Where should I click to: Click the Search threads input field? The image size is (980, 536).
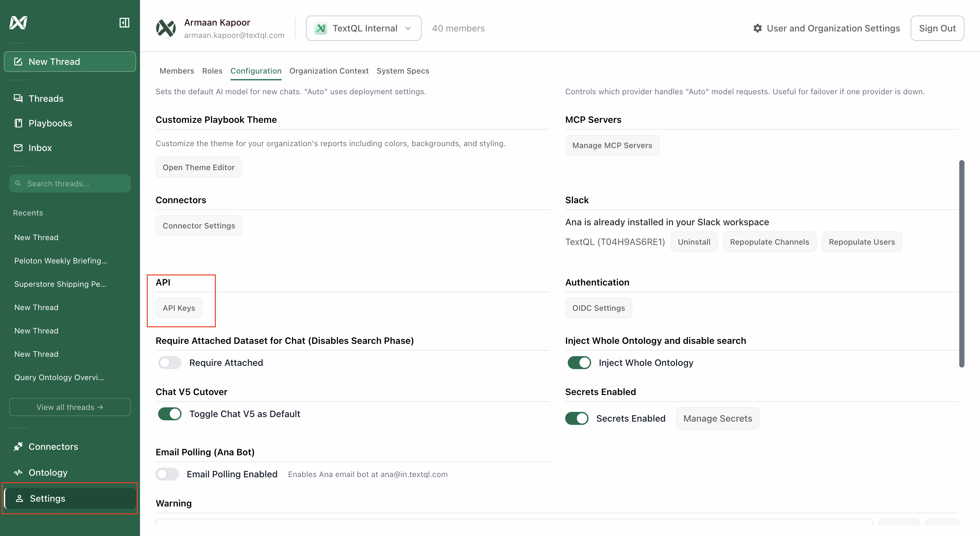coord(70,183)
